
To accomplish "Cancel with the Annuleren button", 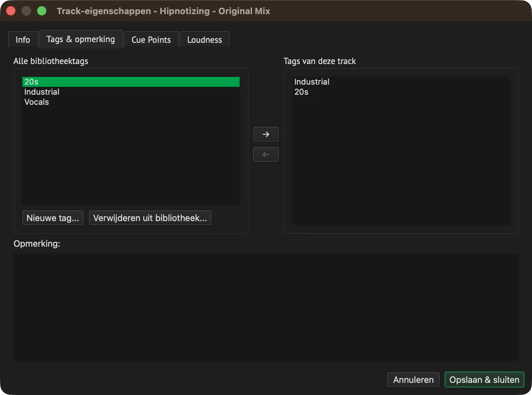I will 413,379.
